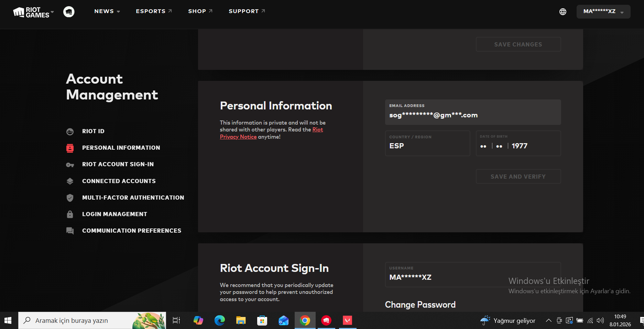Open the SHOP link
644x329 pixels.
(200, 11)
